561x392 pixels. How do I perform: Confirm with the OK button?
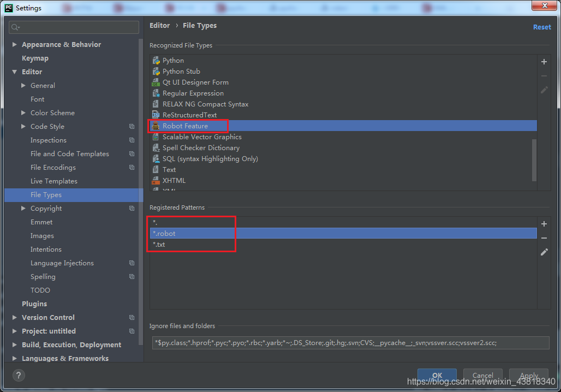click(x=437, y=375)
